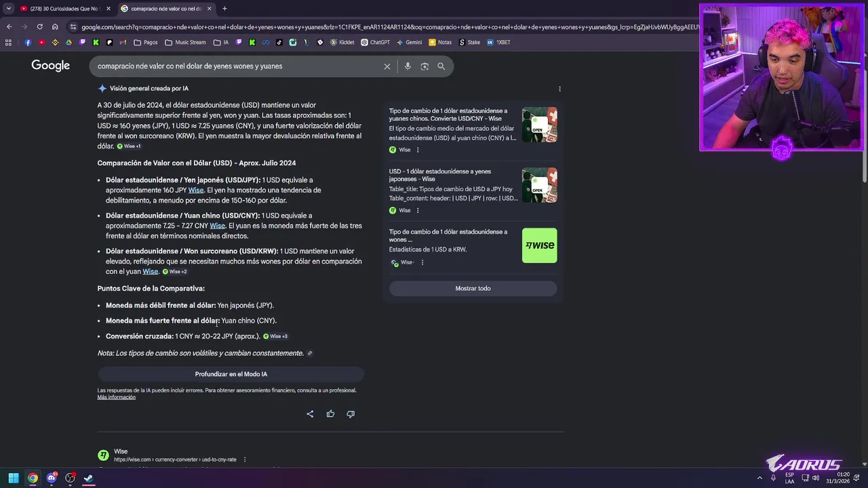This screenshot has height=488, width=868.
Task: Open the Wise +3 source chip
Action: coord(275,336)
